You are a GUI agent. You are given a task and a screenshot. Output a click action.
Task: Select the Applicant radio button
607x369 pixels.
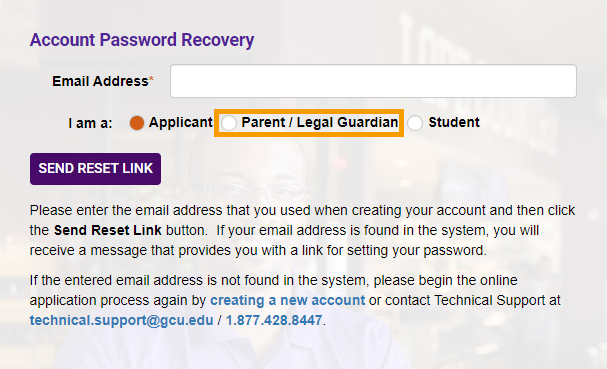[137, 123]
